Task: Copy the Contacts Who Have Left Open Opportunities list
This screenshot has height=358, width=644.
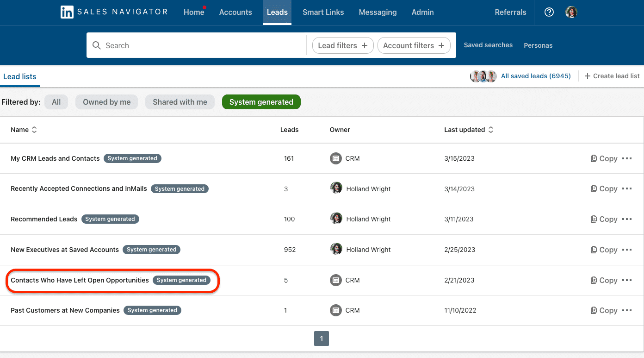Action: pyautogui.click(x=604, y=280)
